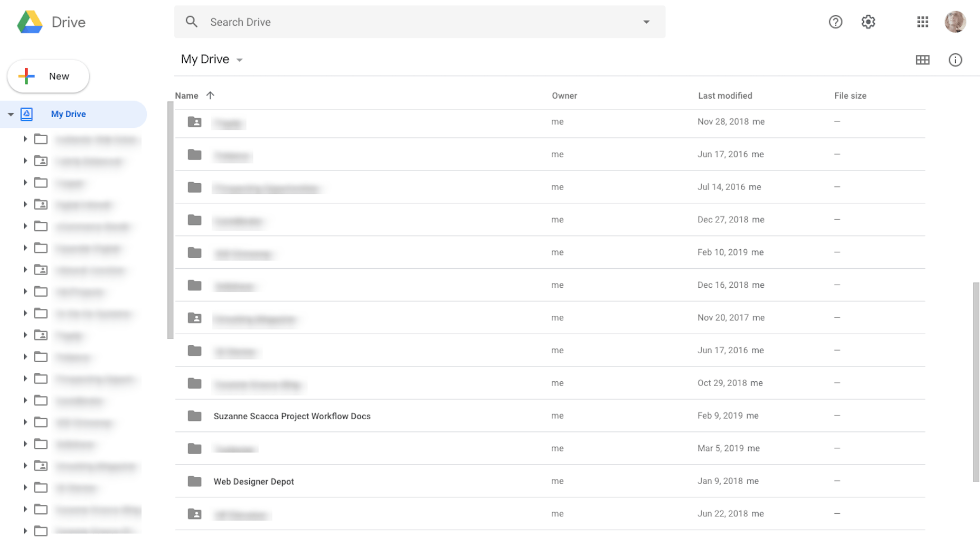Open search options dropdown arrow
The height and width of the screenshot is (537, 980).
click(646, 22)
